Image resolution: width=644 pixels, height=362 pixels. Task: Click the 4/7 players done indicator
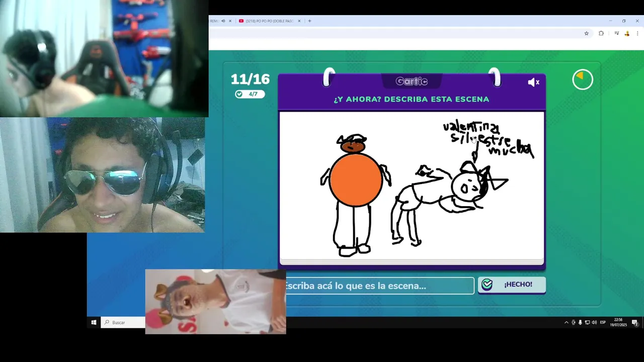pyautogui.click(x=250, y=94)
